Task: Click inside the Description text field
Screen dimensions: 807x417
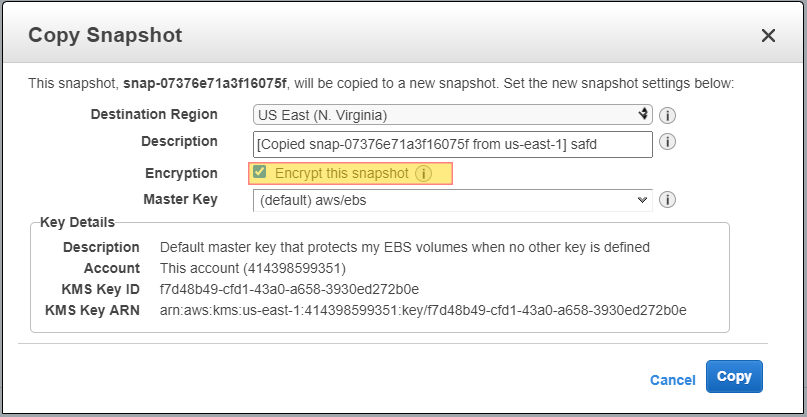Action: tap(452, 145)
